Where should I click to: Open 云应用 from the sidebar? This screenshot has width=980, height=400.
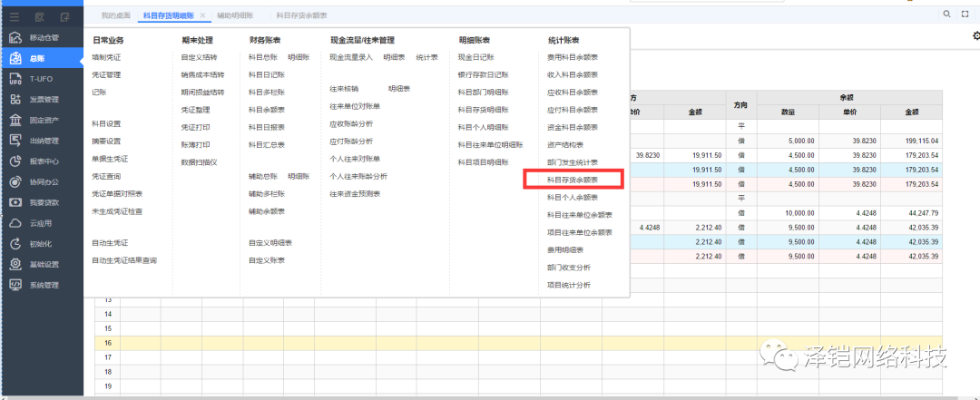42,223
